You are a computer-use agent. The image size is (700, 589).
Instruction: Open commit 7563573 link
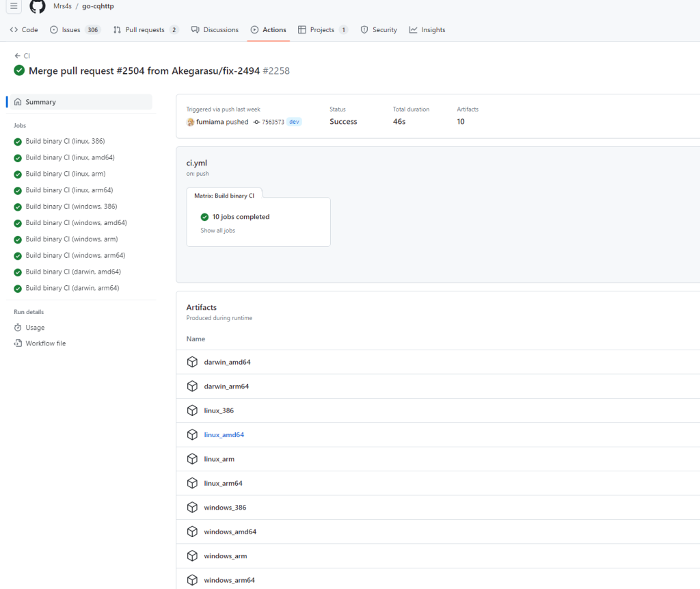tap(272, 122)
